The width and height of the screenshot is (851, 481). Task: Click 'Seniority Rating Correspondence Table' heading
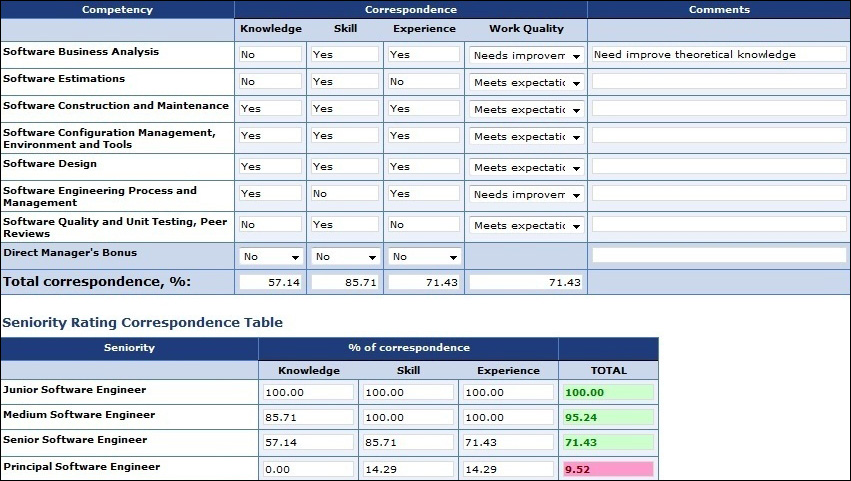click(142, 322)
